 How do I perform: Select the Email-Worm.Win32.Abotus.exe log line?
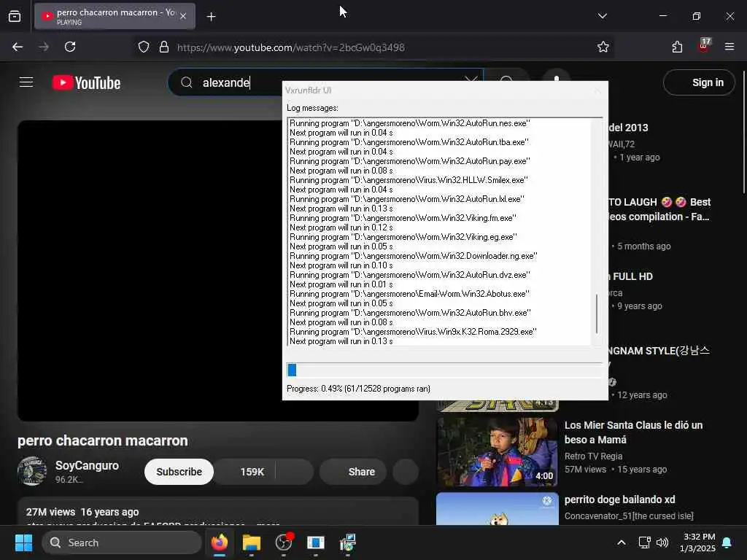410,294
